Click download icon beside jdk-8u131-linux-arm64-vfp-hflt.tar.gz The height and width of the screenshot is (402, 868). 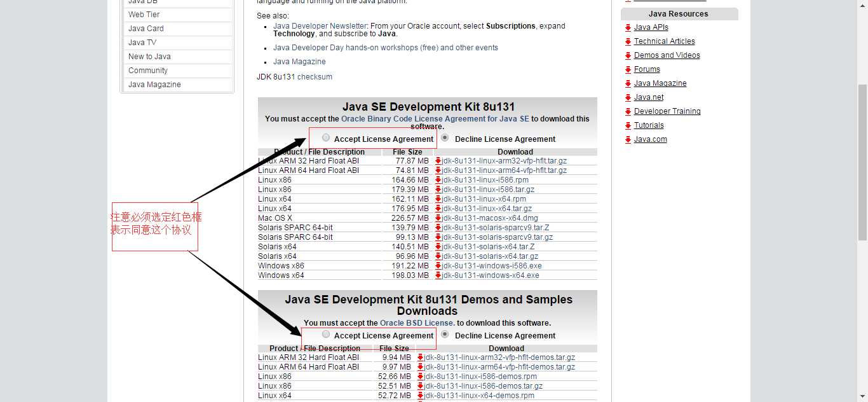[438, 170]
